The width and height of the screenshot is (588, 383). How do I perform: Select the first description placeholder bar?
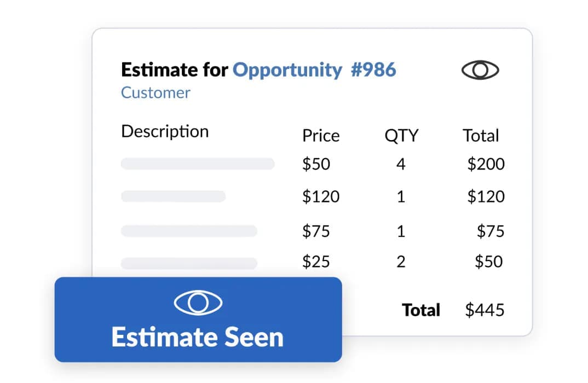pyautogui.click(x=198, y=164)
